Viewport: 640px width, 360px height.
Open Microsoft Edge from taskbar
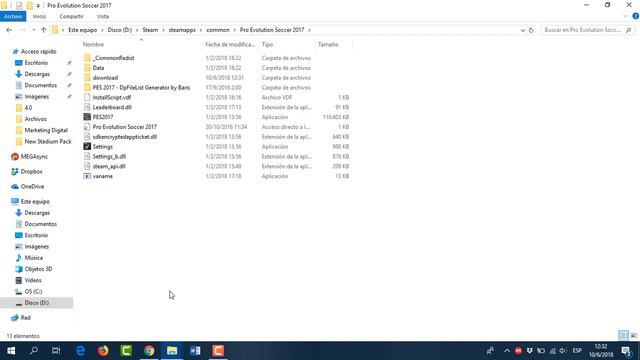[80, 351]
